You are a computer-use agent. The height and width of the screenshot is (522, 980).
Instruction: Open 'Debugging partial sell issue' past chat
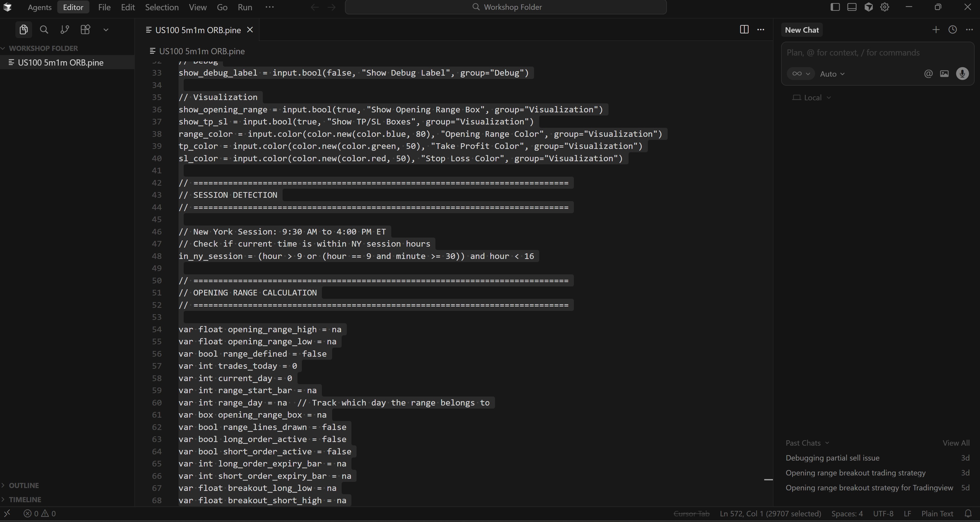click(x=832, y=458)
